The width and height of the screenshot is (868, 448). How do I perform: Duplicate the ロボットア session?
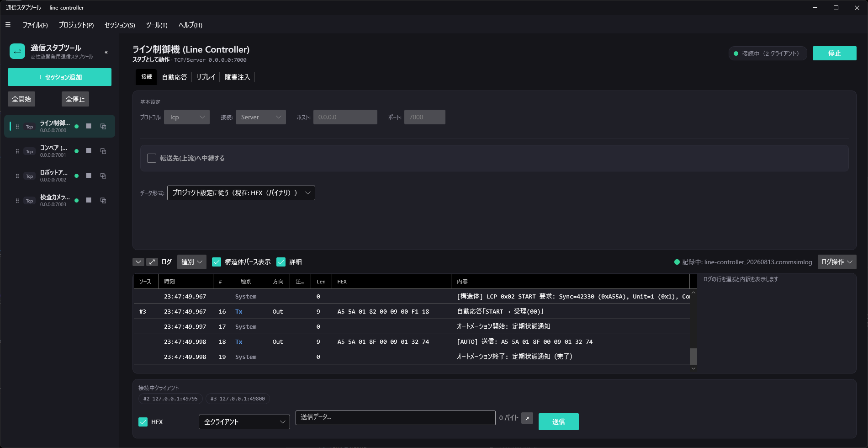(103, 176)
